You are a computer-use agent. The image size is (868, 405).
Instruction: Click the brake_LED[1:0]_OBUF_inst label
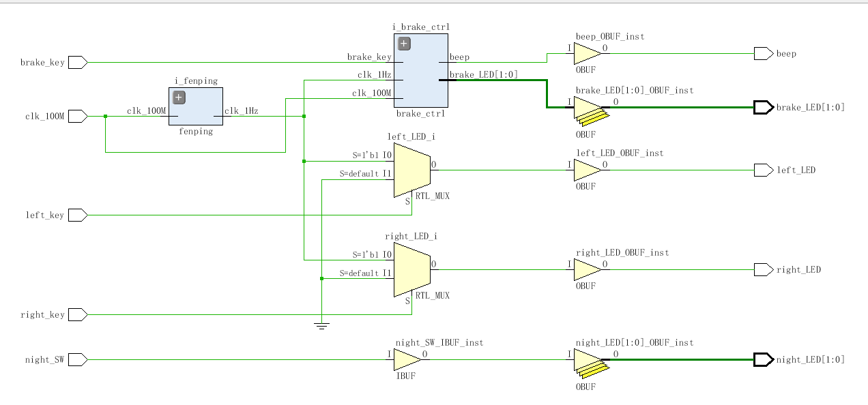pos(635,91)
